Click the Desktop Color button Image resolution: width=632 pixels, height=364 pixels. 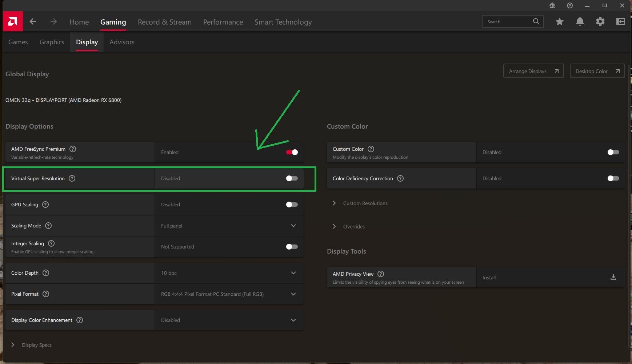click(597, 71)
